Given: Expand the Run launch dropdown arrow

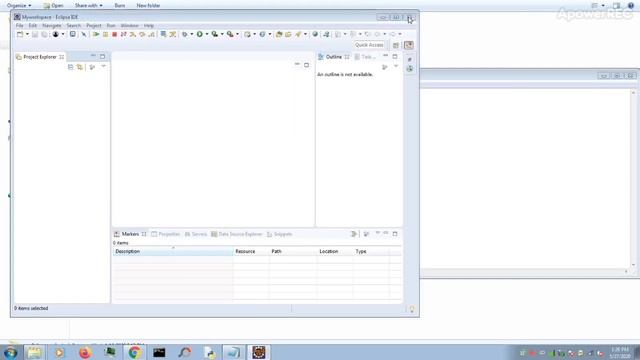Looking at the screenshot, I should tap(207, 34).
